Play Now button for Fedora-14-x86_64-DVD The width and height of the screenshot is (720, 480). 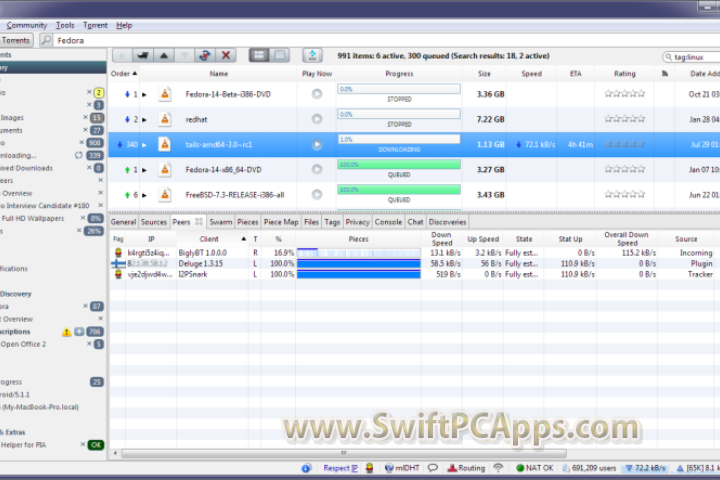317,169
